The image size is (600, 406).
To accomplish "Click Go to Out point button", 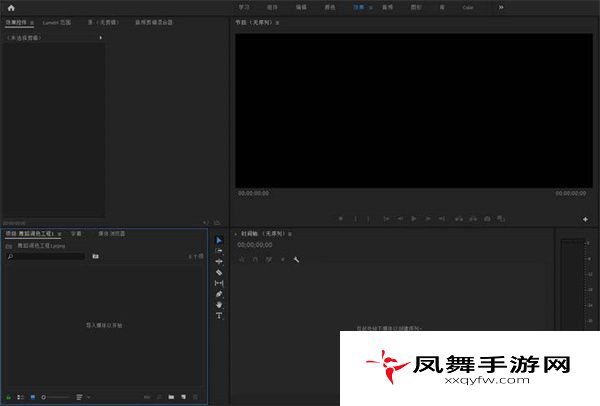I will [x=442, y=218].
